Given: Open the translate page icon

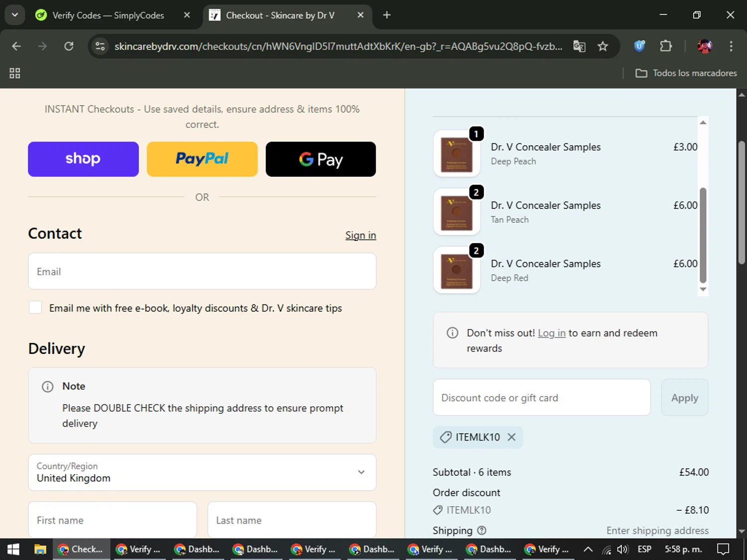Looking at the screenshot, I should [579, 46].
